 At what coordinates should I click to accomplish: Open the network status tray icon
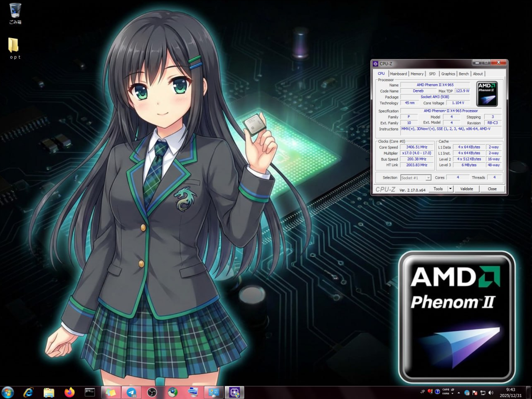point(483,393)
